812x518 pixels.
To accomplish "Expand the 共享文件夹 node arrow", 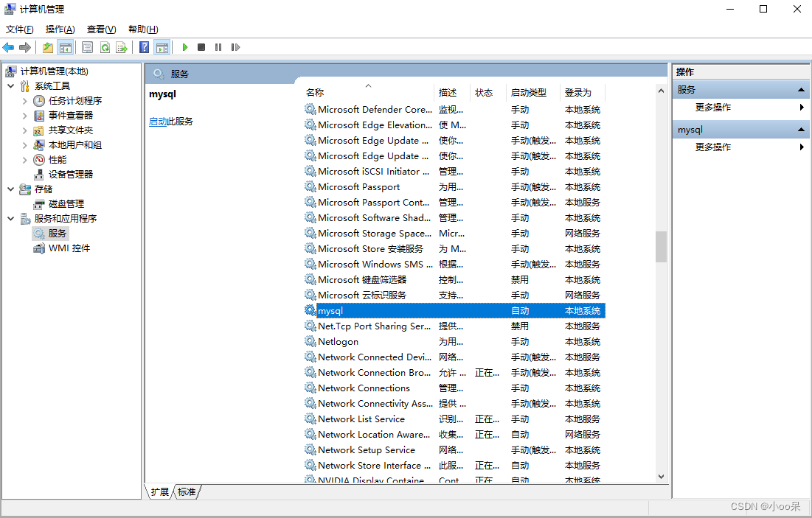I will (x=25, y=130).
